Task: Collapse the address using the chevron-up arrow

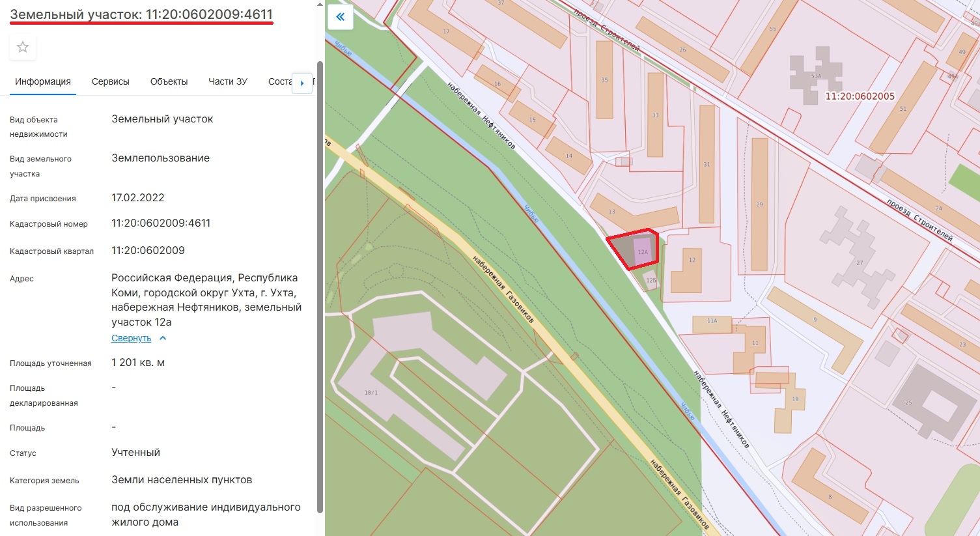Action: (163, 338)
